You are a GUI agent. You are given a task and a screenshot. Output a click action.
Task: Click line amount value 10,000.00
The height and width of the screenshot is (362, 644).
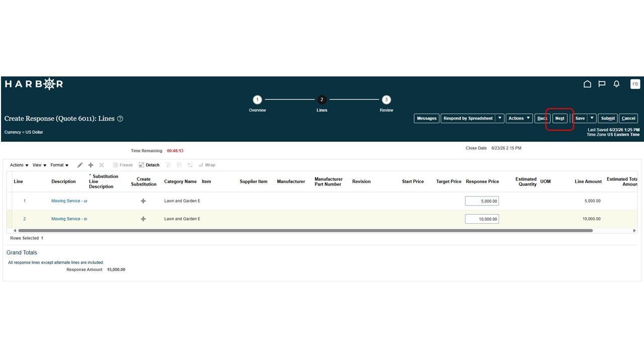[591, 219]
